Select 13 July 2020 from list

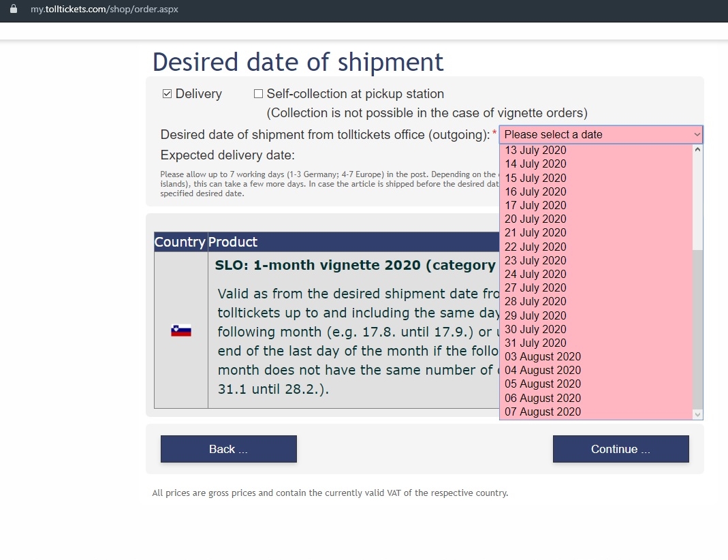(535, 150)
